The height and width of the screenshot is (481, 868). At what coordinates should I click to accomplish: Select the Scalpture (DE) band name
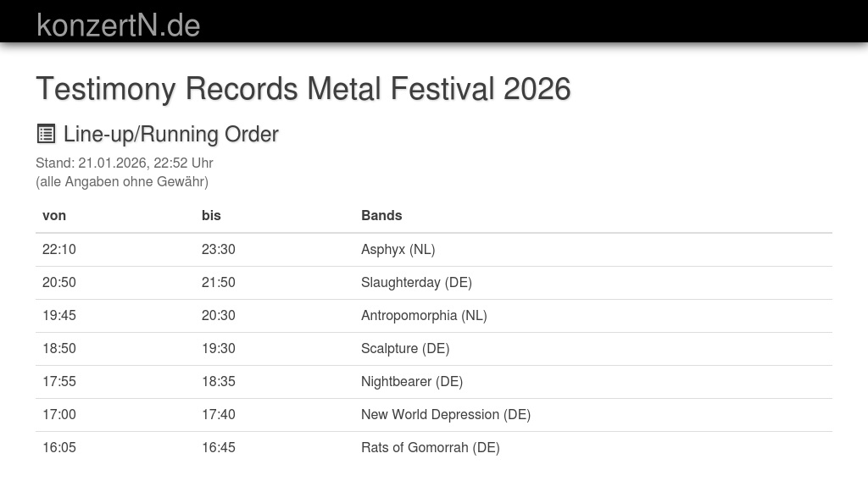tap(405, 348)
